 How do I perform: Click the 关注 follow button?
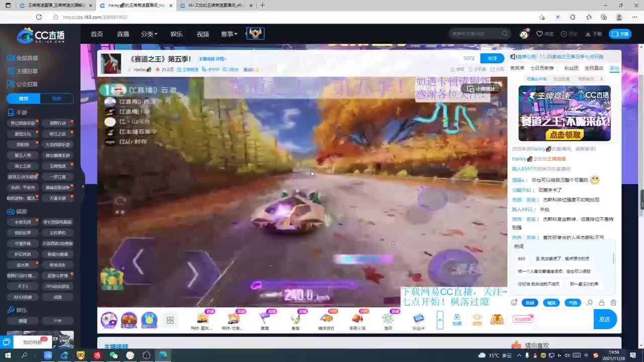492,58
